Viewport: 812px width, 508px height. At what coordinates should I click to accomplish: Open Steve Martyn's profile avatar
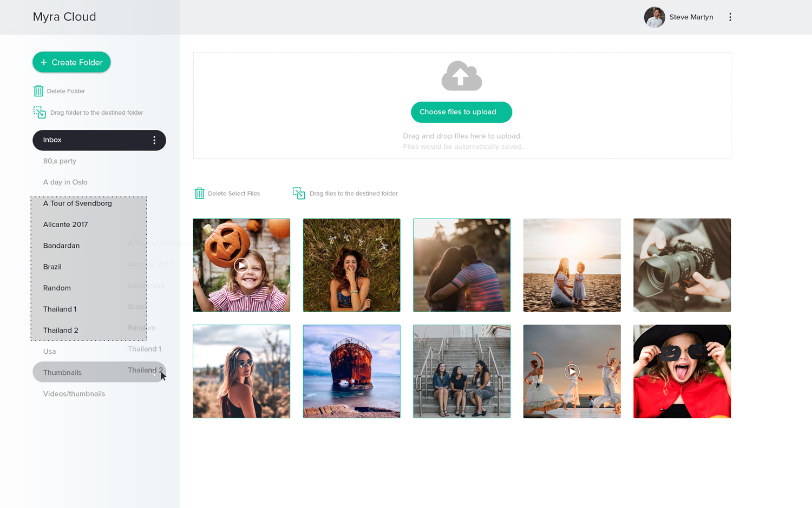click(654, 17)
